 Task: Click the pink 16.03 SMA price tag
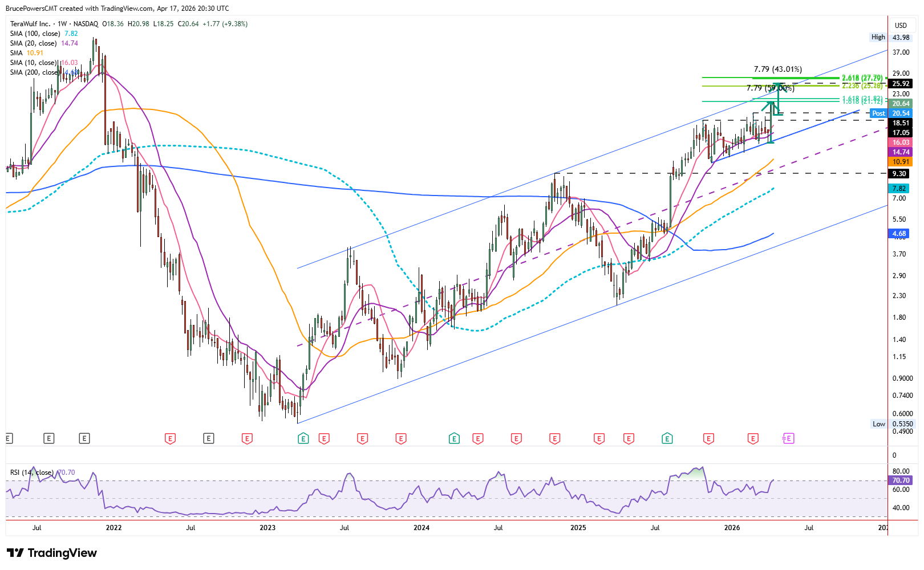click(x=901, y=142)
